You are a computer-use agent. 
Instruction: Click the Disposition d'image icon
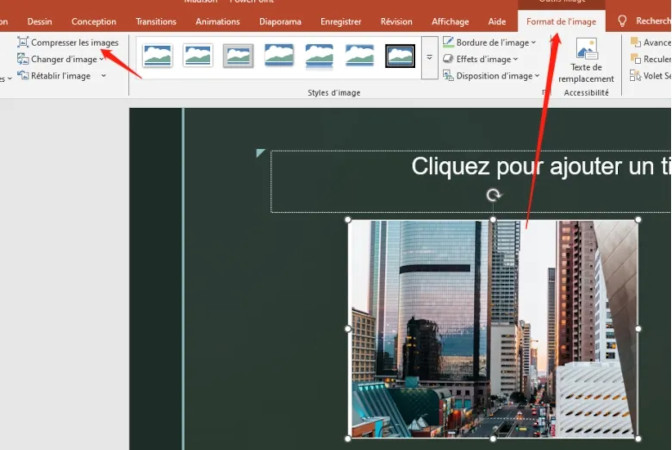point(448,75)
